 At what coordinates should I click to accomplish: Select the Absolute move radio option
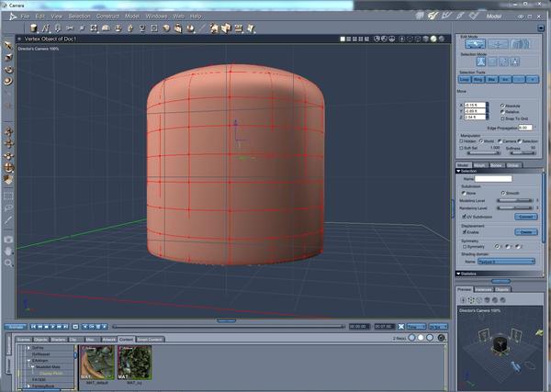[x=503, y=105]
